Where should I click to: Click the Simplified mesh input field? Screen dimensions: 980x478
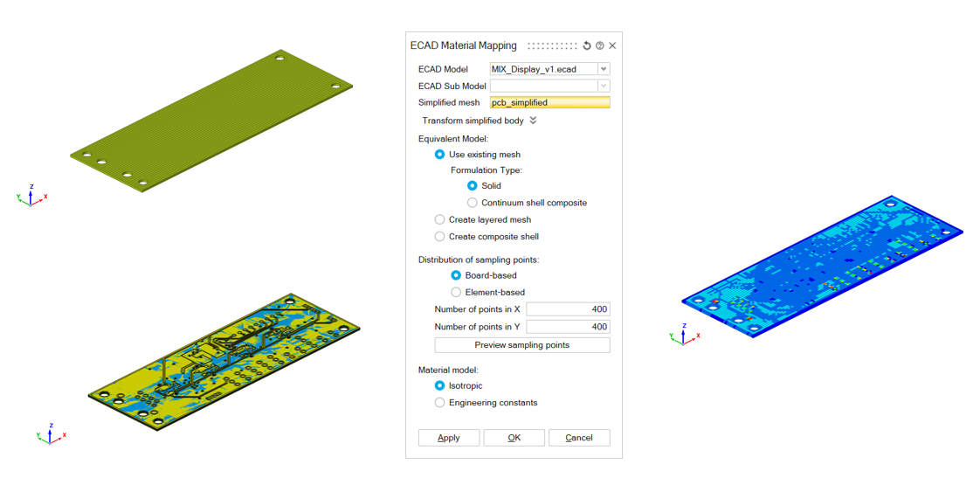pos(549,102)
